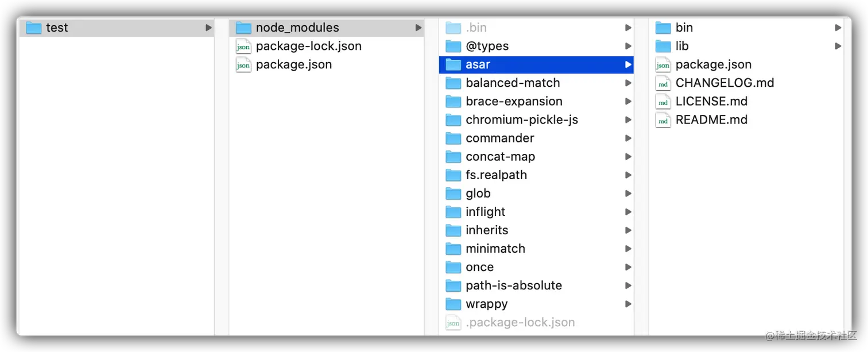Click the LICENSE.md file icon

(663, 102)
